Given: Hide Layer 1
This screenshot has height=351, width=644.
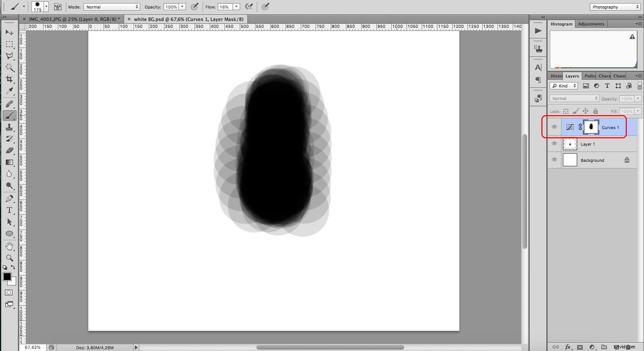Looking at the screenshot, I should click(x=554, y=143).
